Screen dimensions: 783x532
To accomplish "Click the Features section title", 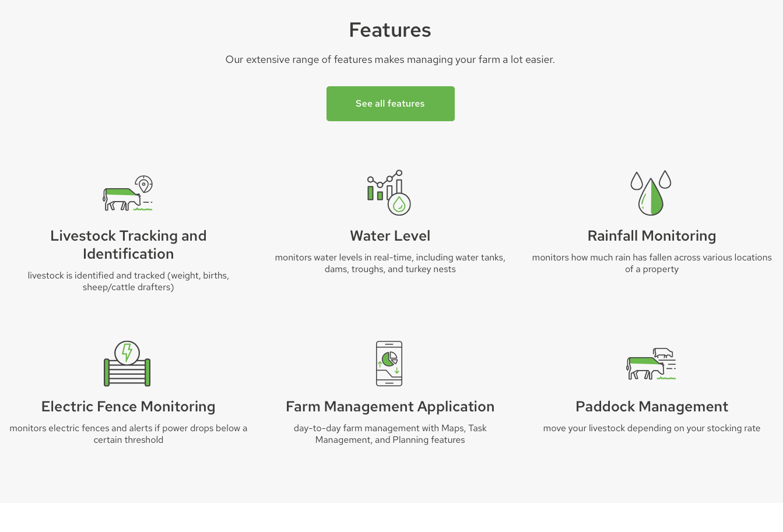I will tap(390, 30).
